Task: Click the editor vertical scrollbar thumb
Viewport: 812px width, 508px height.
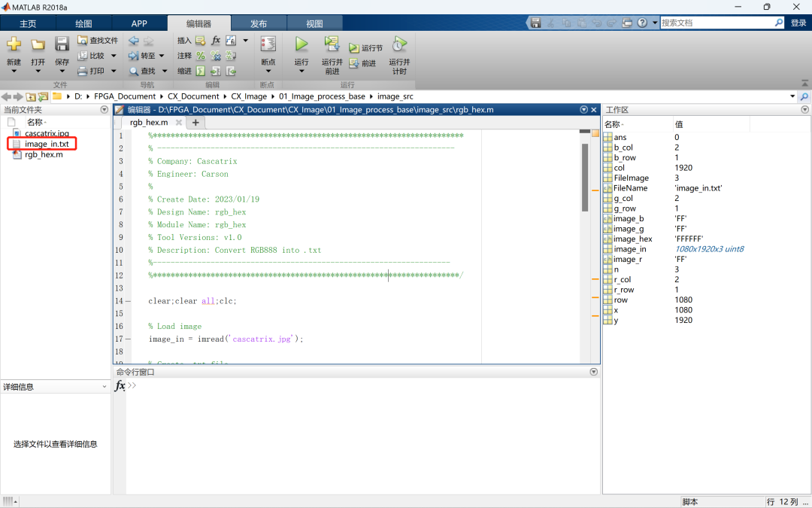Action: tap(585, 177)
